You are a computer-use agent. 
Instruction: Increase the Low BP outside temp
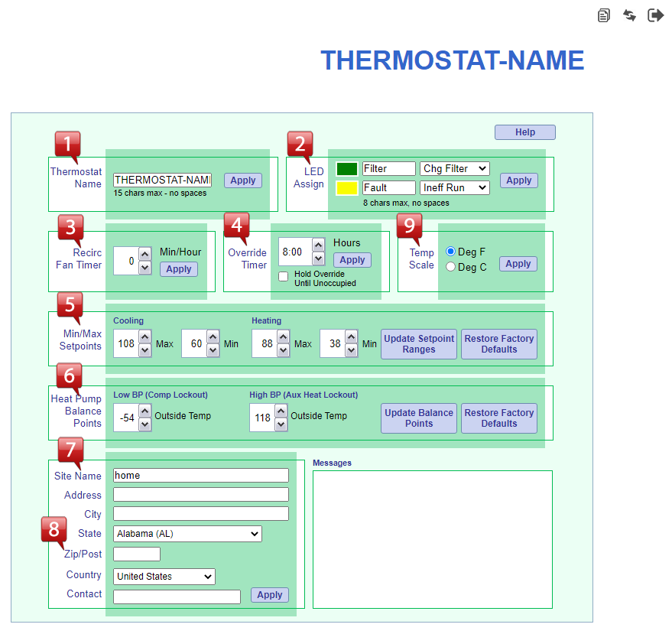144,411
